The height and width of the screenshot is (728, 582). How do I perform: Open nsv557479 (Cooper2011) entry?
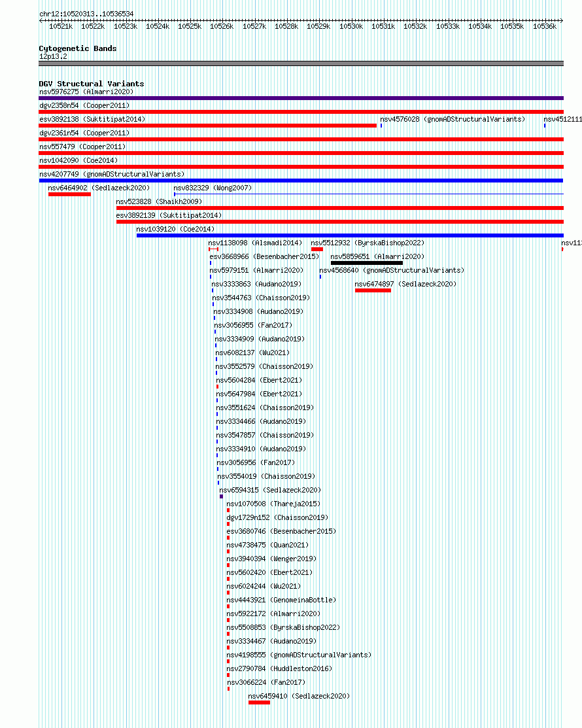[82, 147]
